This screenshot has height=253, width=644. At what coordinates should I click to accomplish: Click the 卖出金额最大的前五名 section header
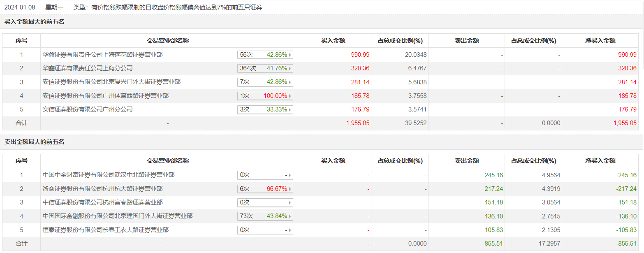pos(35,142)
